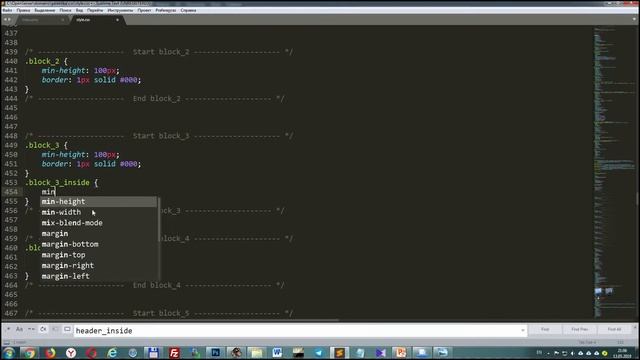Open PowerPoint from taskbar
The height and width of the screenshot is (360, 640).
pyautogui.click(x=401, y=353)
